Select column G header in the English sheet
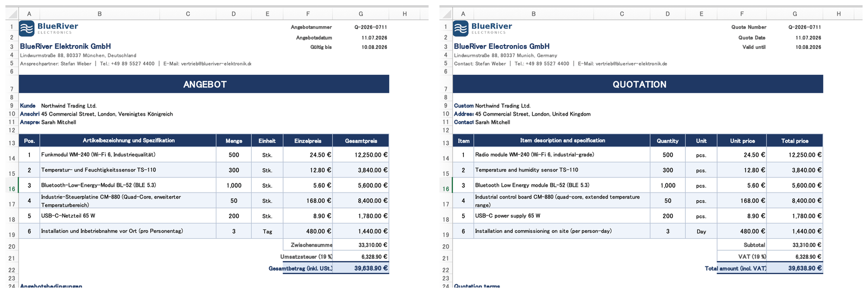 click(x=795, y=14)
